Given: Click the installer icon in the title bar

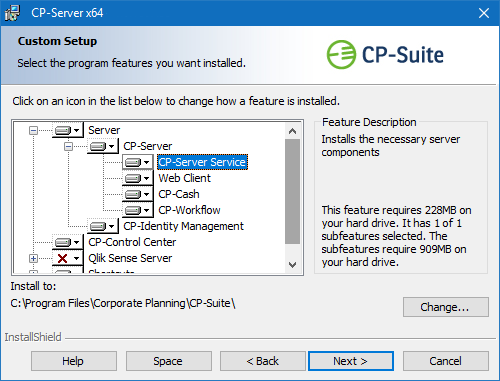Looking at the screenshot, I should 12,13.
